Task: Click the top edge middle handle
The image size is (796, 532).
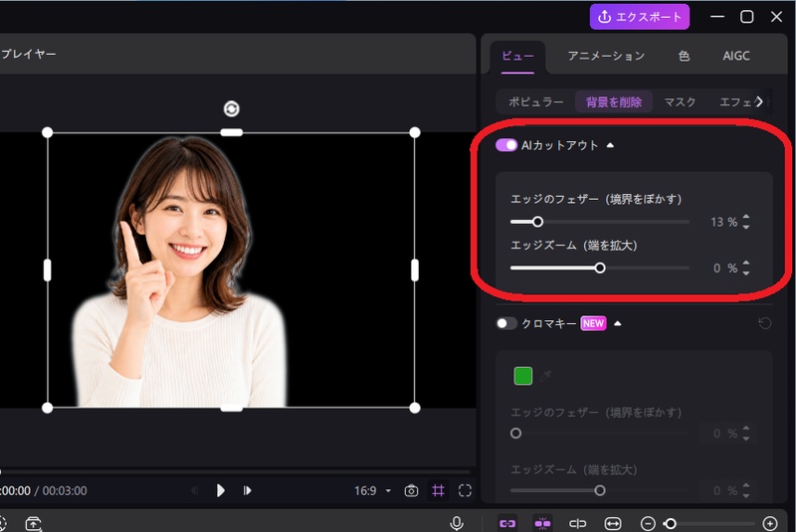Action: 232,132
